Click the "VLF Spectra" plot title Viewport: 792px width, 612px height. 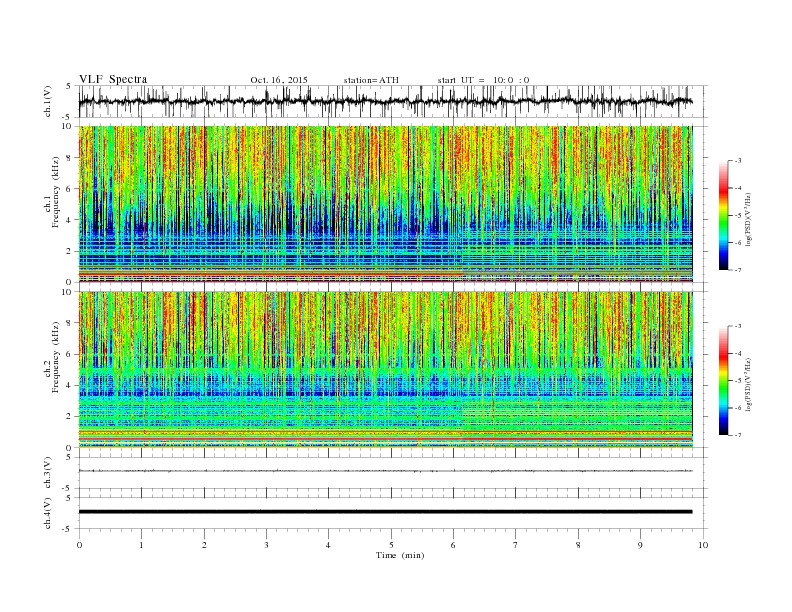point(113,79)
